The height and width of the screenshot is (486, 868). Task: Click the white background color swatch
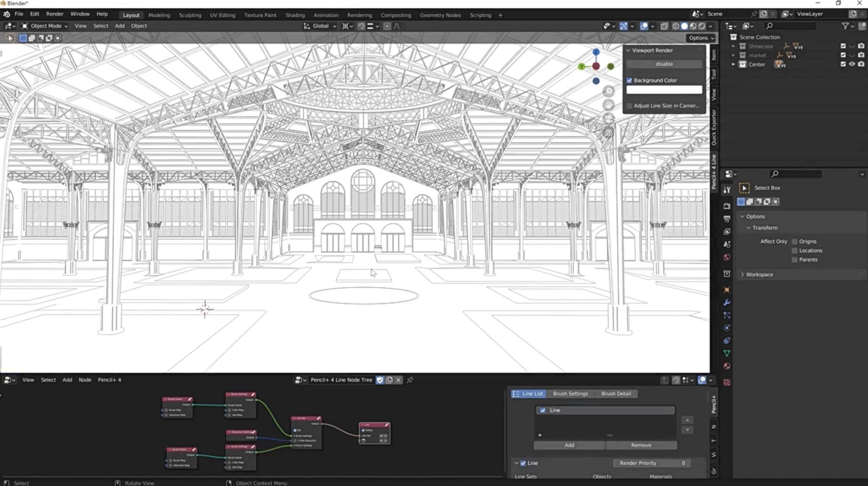click(x=664, y=90)
